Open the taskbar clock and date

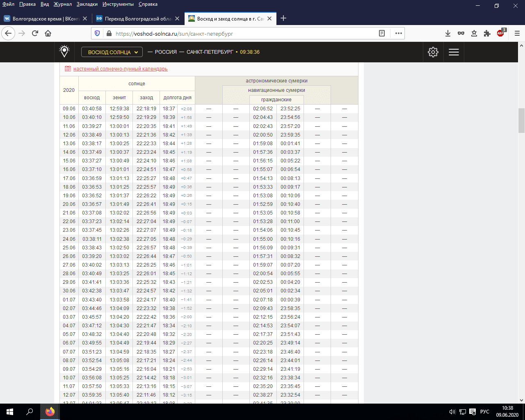(507, 412)
